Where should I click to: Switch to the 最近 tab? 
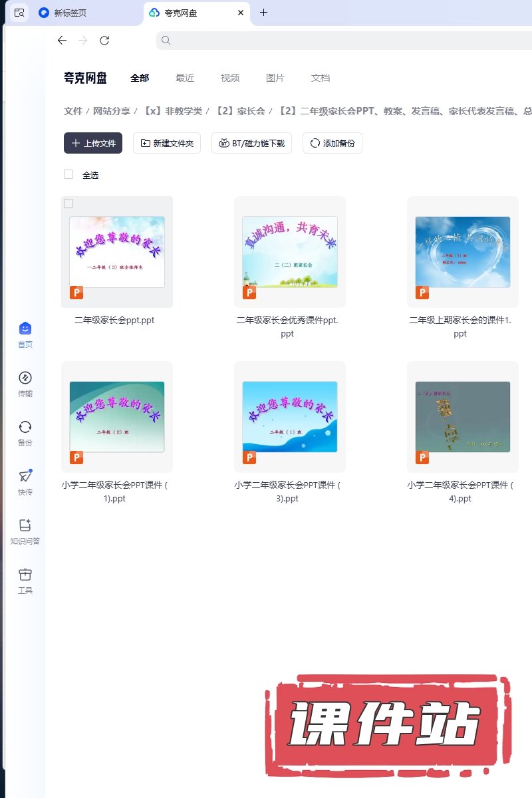click(185, 78)
